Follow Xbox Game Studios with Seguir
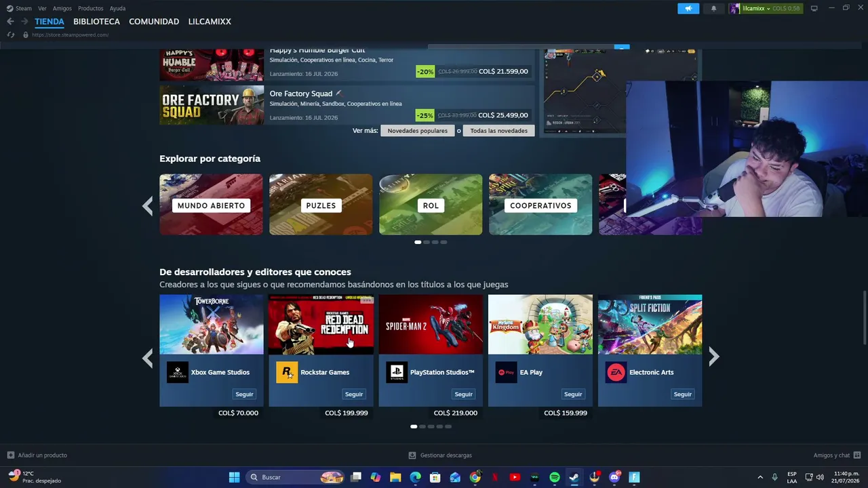Image resolution: width=868 pixels, height=488 pixels. 244,394
